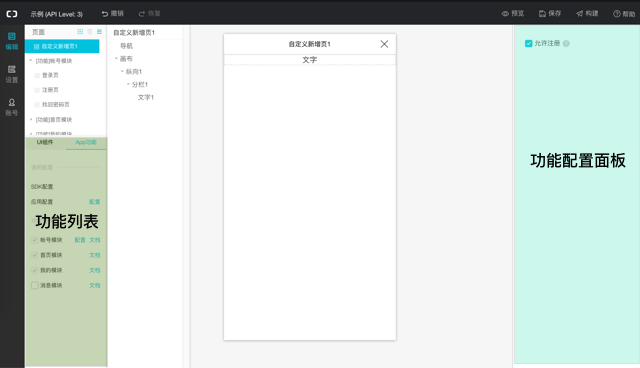Open the 账号 account sidebar section
Viewport: 640px width, 368px height.
coord(11,107)
